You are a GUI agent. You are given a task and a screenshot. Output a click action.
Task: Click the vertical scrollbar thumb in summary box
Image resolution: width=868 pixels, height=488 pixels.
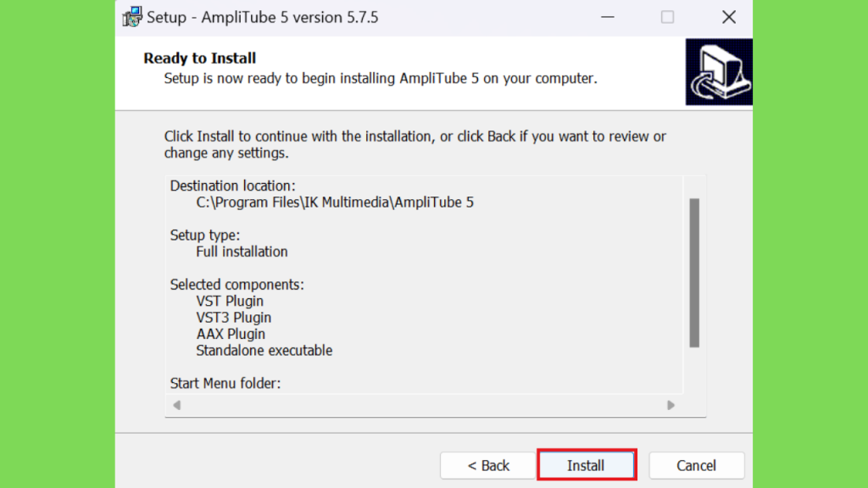click(x=694, y=273)
